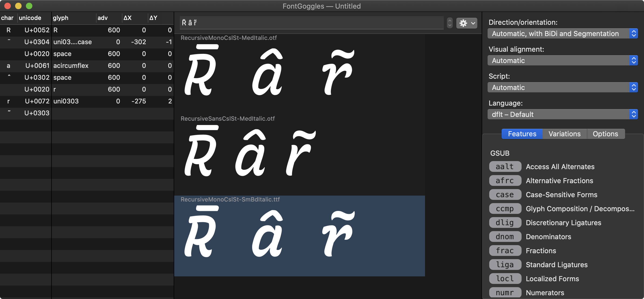Click the text history stepper
Screen dimensions: 644x299
(450, 23)
